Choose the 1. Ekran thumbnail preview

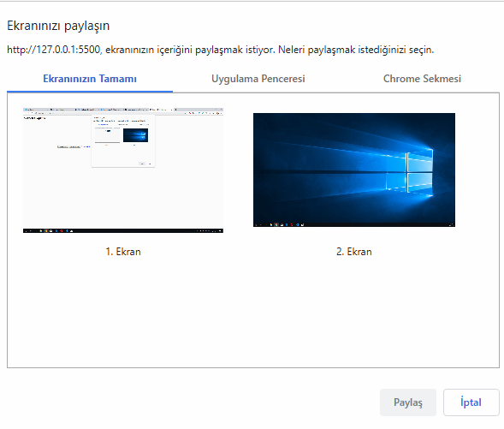tap(123, 170)
